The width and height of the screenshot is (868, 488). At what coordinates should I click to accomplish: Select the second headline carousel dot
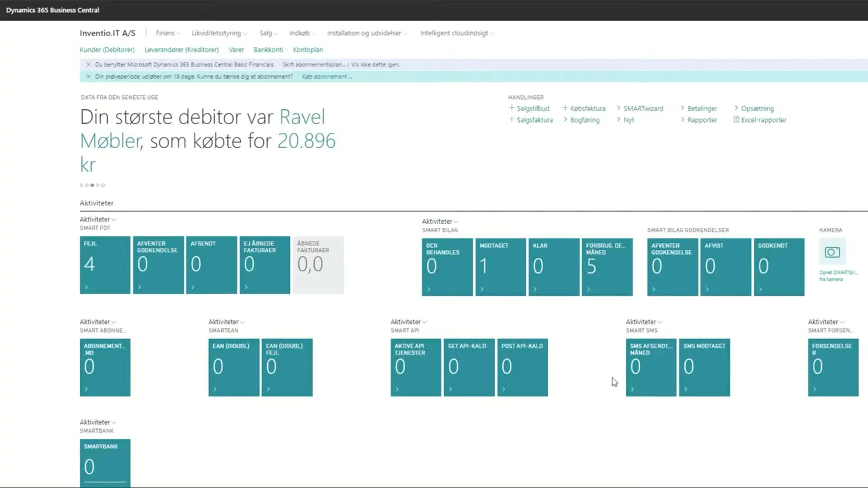pyautogui.click(x=87, y=185)
